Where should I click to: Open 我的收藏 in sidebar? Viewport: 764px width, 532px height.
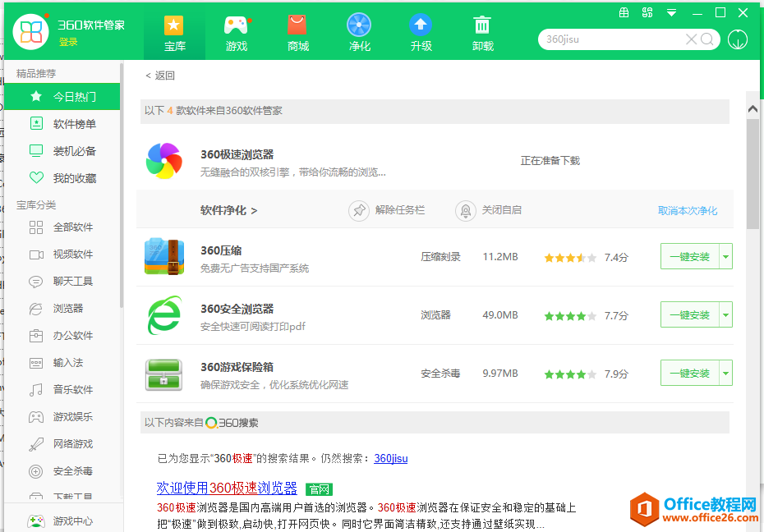tap(62, 178)
